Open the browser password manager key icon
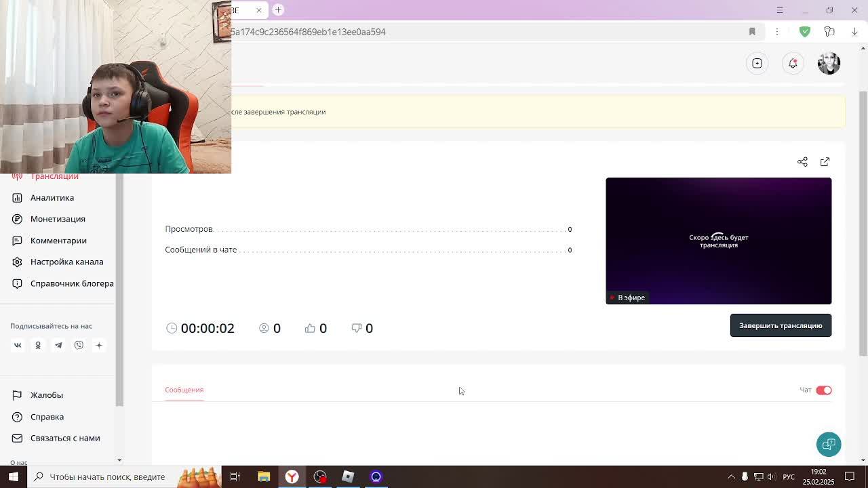Viewport: 868px width, 488px height. [829, 32]
